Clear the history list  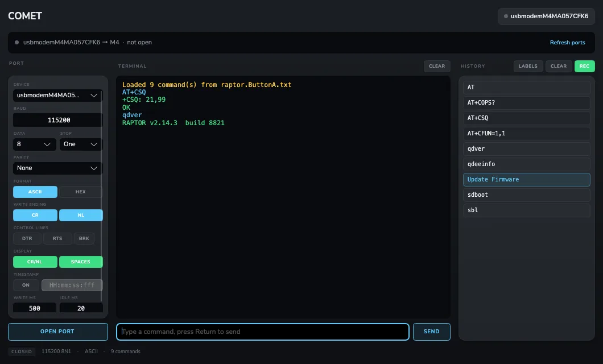point(559,66)
